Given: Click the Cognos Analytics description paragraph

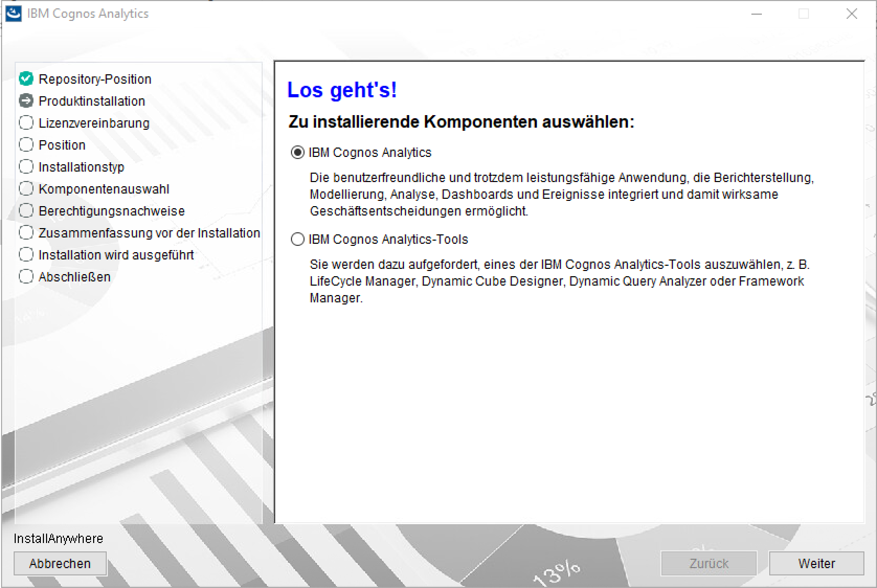Looking at the screenshot, I should click(x=560, y=194).
